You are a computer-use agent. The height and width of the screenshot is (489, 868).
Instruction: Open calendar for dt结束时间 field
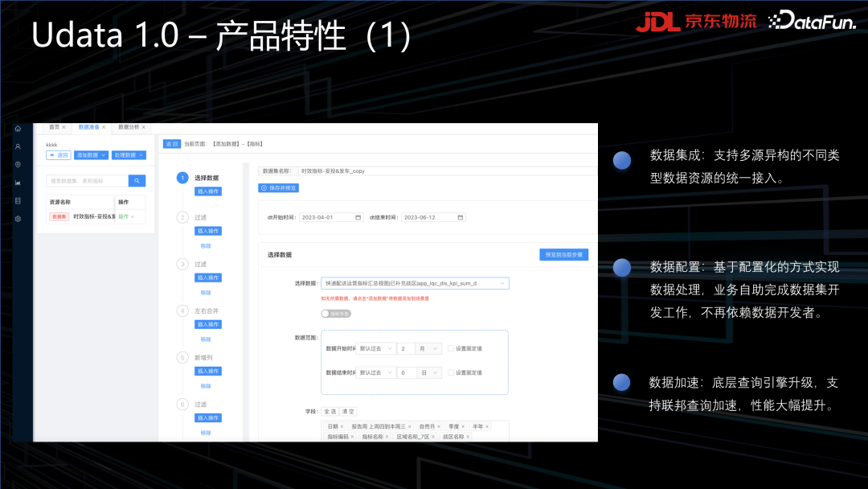tap(460, 218)
